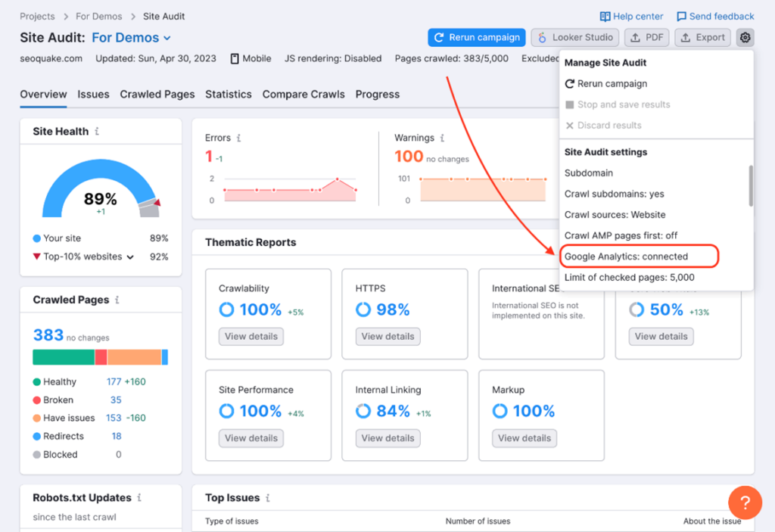Click the green Healthy bar segment
775x532 pixels.
64,357
